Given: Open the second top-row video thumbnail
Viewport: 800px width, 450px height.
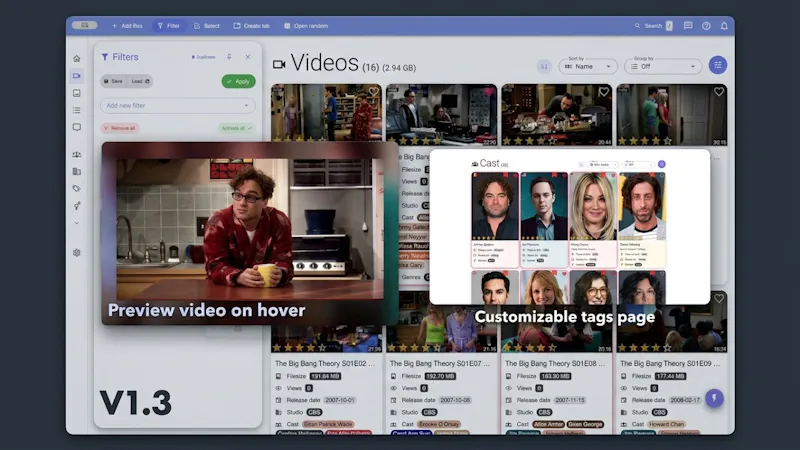Looking at the screenshot, I should coord(441,113).
